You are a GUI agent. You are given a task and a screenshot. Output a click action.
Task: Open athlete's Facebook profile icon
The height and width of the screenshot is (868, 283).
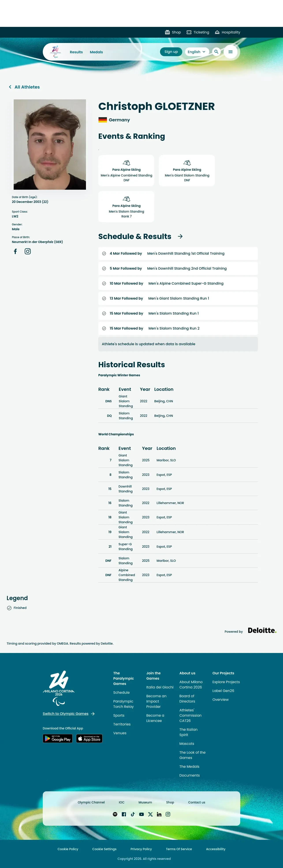point(15,251)
